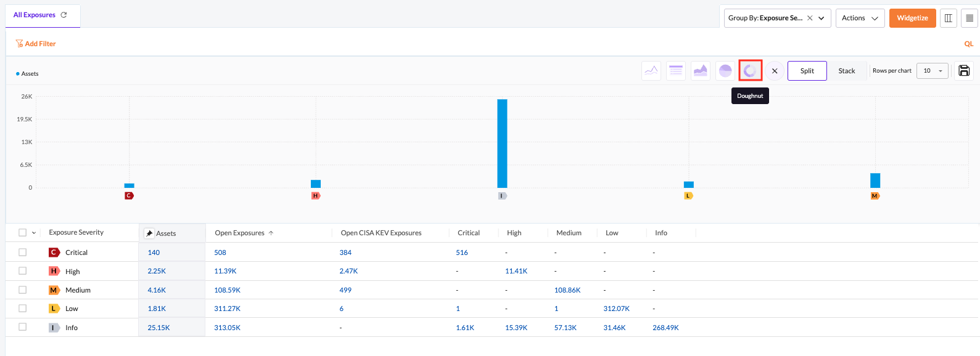Click the L axis label under the chart
Screen dimensions: 980x356
tap(689, 196)
